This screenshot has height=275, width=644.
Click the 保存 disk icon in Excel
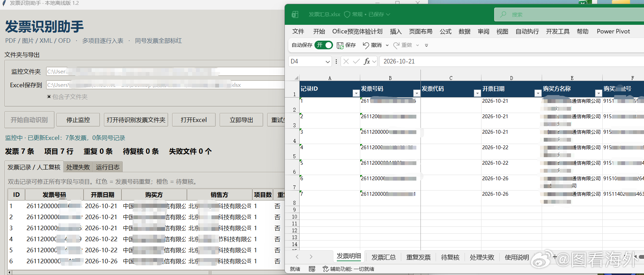pos(340,45)
